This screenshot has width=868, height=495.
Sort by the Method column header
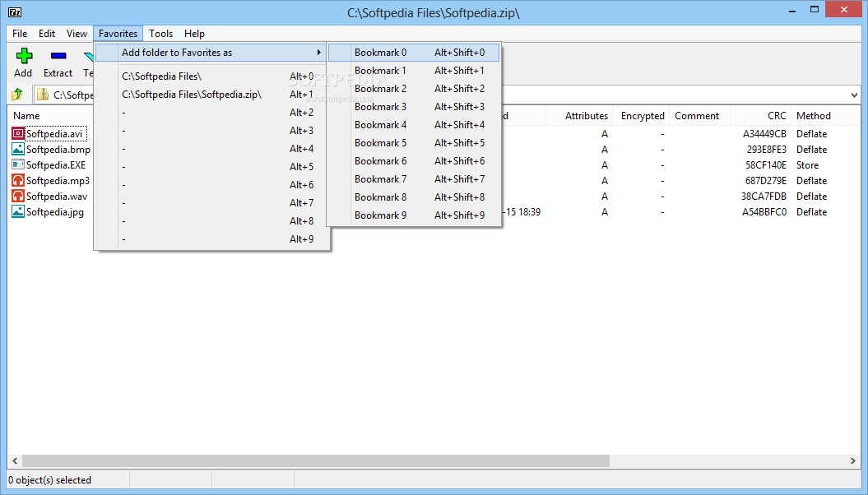coord(814,116)
